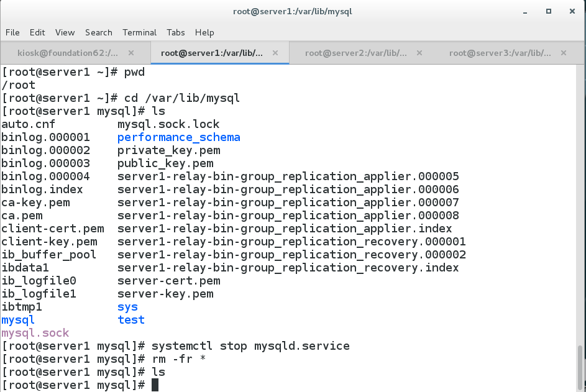
Task: Click the replication_applier.000008 relay file
Action: [x=288, y=216]
